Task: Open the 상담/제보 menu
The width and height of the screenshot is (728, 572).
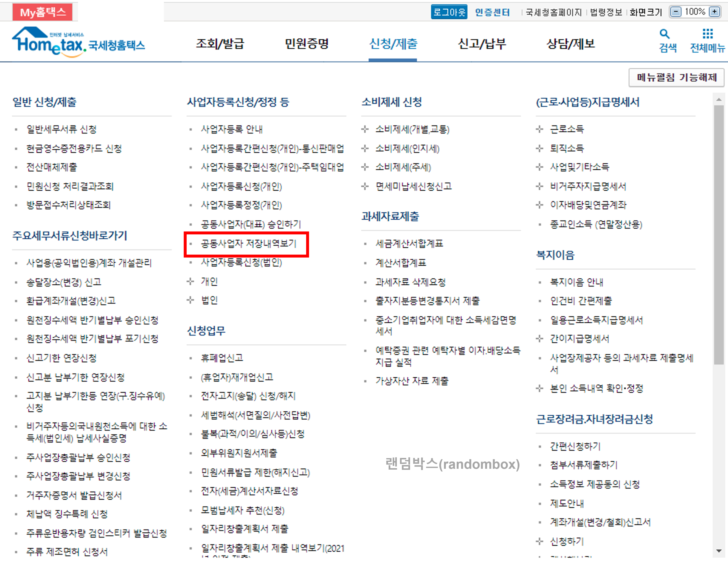Action: click(570, 44)
